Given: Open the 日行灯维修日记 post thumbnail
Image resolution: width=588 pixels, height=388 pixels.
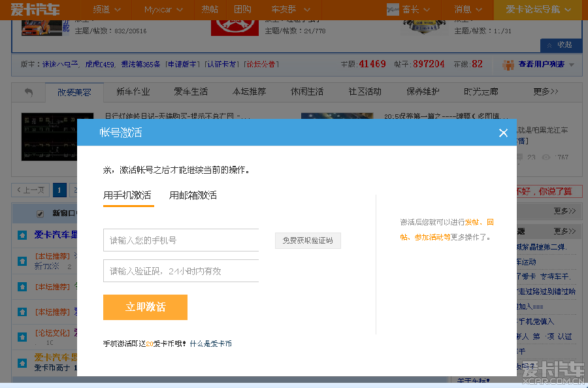Looking at the screenshot, I should [57, 137].
